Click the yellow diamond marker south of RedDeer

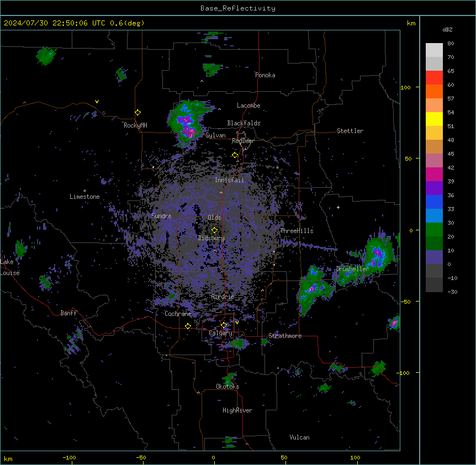(x=235, y=155)
